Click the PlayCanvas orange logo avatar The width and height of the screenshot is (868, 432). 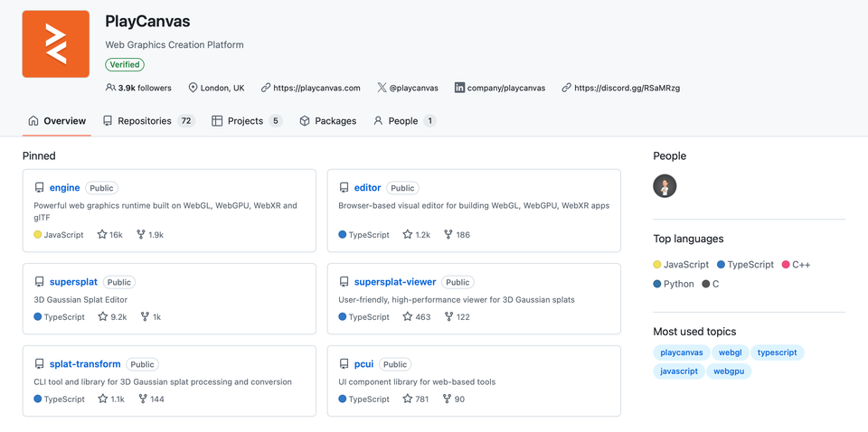pyautogui.click(x=55, y=43)
